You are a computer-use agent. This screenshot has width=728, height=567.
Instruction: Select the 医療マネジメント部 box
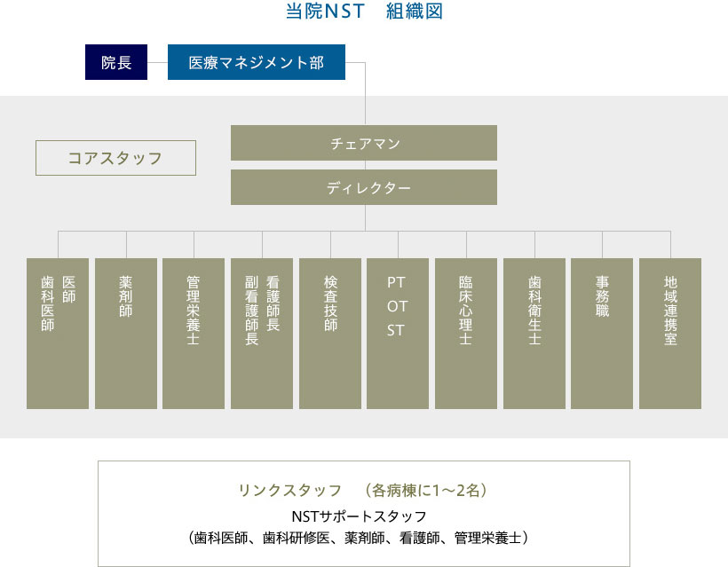click(x=257, y=62)
